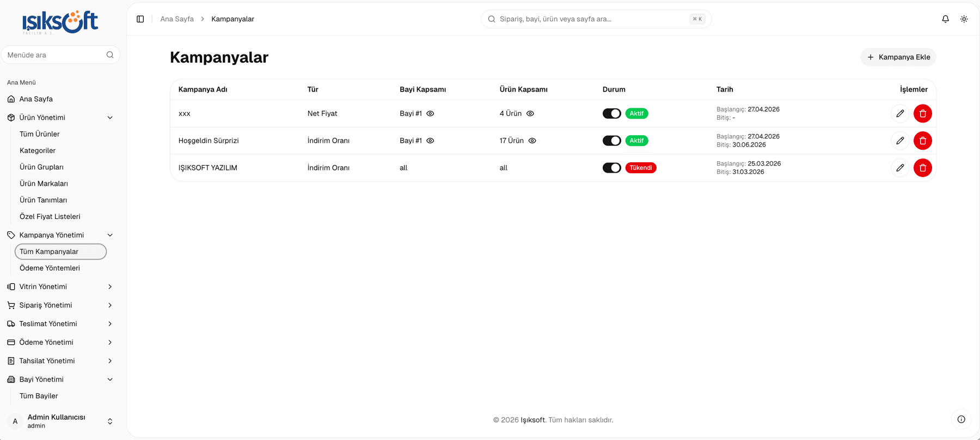Screen dimensions: 980x440
Task: Toggle the sidebar panel icon
Action: tap(140, 19)
